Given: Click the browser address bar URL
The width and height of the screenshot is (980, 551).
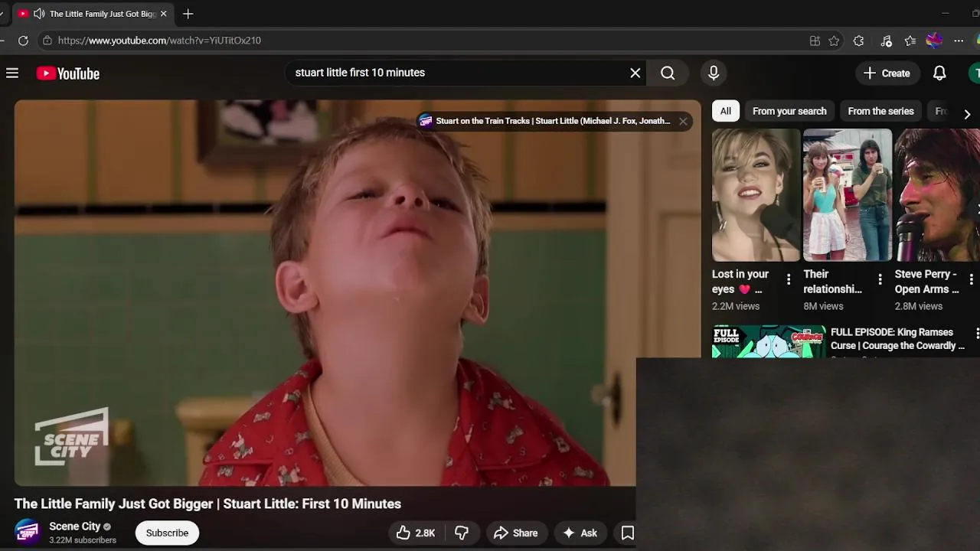Looking at the screenshot, I should (x=159, y=41).
